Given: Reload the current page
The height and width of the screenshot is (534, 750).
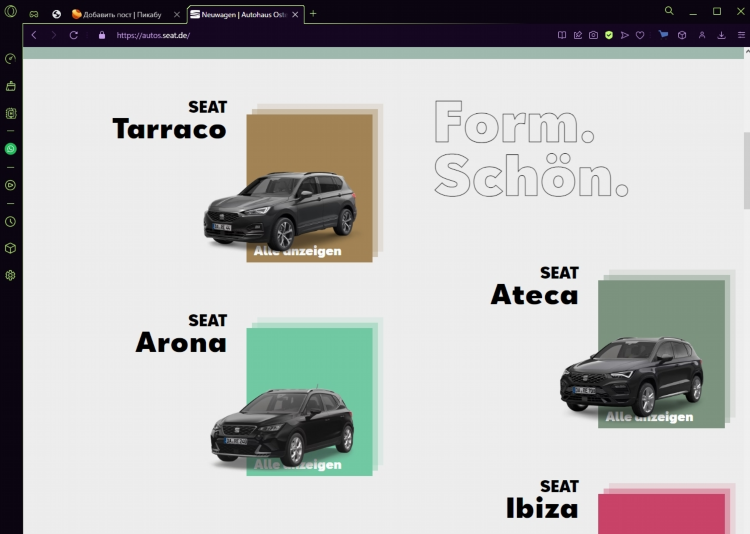Looking at the screenshot, I should tap(74, 35).
